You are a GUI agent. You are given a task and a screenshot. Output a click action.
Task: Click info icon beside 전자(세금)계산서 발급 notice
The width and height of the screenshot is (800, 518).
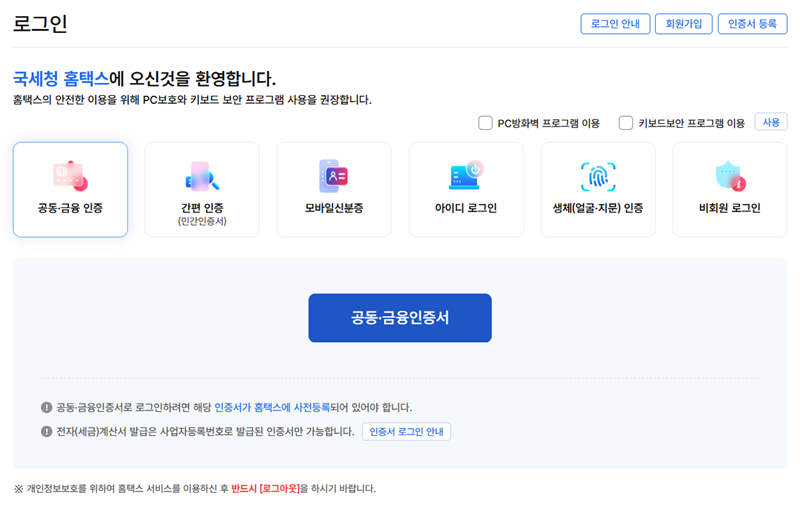click(46, 431)
